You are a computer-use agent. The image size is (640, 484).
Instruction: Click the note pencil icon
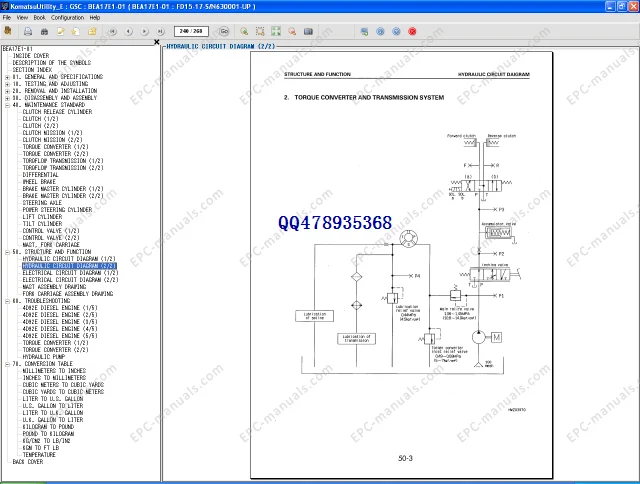pyautogui.click(x=60, y=31)
